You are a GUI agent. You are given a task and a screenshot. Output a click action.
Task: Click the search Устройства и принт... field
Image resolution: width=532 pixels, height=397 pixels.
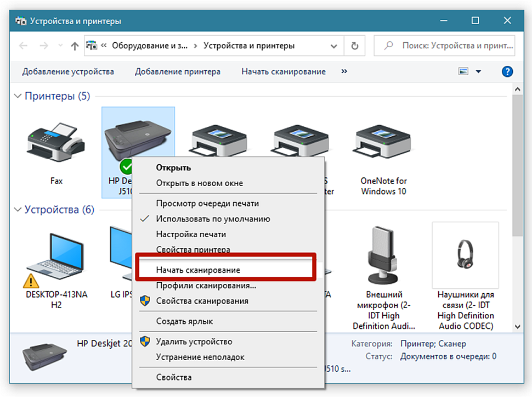tap(444, 46)
